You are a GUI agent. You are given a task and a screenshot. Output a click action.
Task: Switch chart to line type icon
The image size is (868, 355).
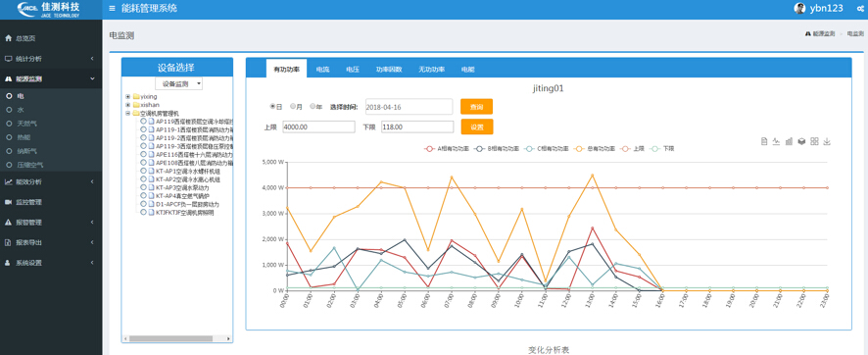click(776, 142)
